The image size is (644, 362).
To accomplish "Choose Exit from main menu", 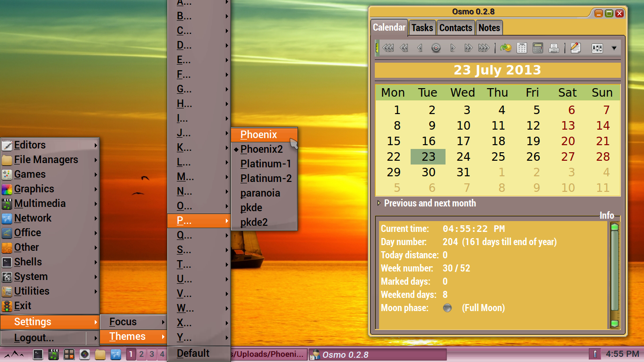I will [x=50, y=306].
